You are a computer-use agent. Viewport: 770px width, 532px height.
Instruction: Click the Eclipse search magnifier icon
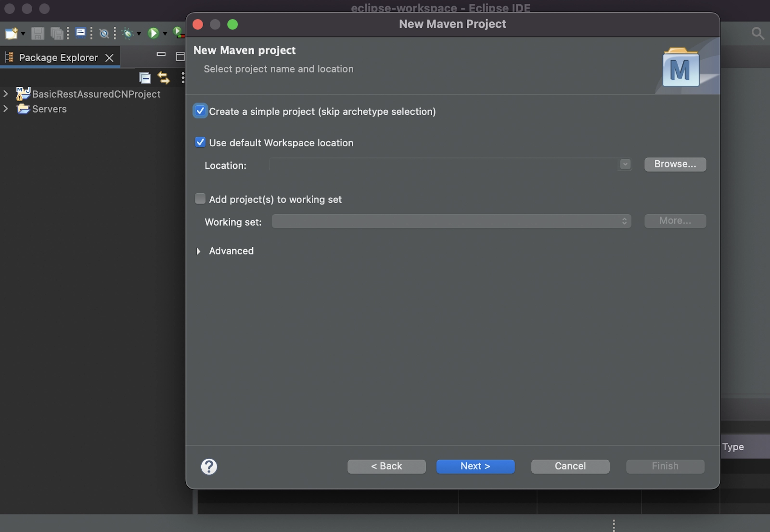[x=757, y=33]
